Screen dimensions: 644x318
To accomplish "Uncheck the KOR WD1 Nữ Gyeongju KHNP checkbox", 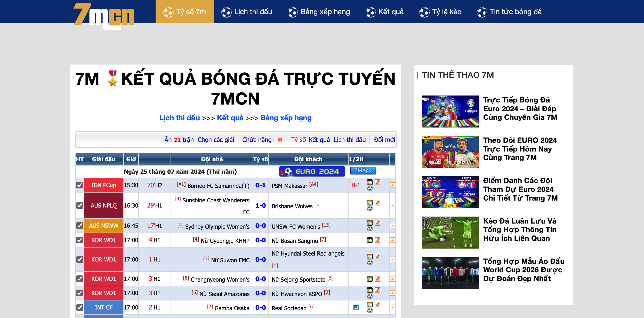I will click(79, 240).
